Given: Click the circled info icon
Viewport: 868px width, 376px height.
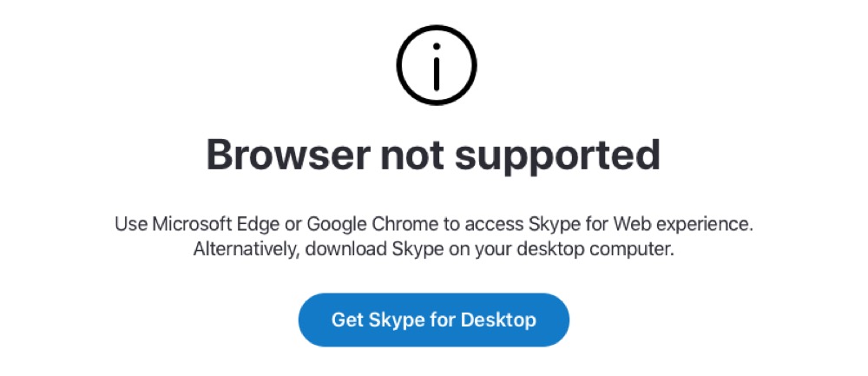Looking at the screenshot, I should 436,65.
